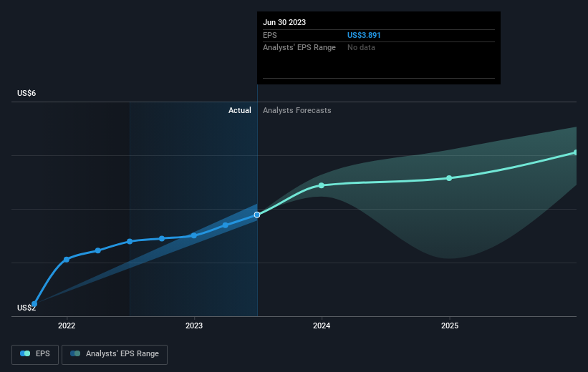Click the Jun 30 2023 tooltip date
This screenshot has width=588, height=372.
pos(284,22)
